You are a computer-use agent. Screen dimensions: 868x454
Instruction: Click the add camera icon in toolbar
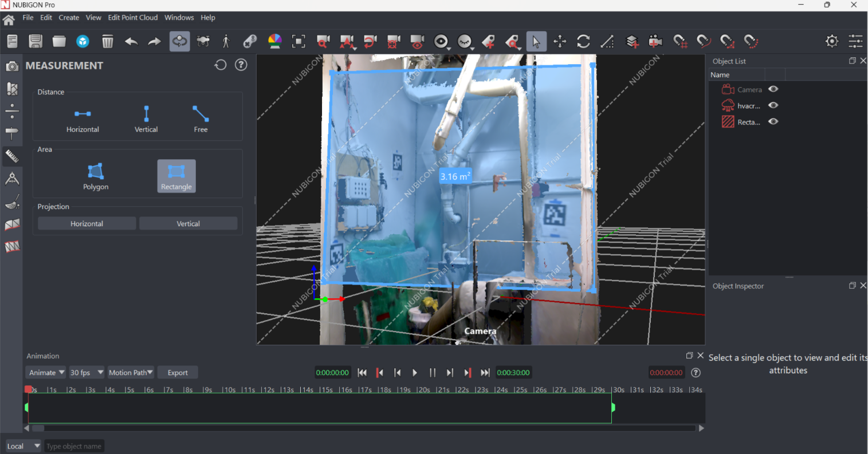pyautogui.click(x=655, y=41)
